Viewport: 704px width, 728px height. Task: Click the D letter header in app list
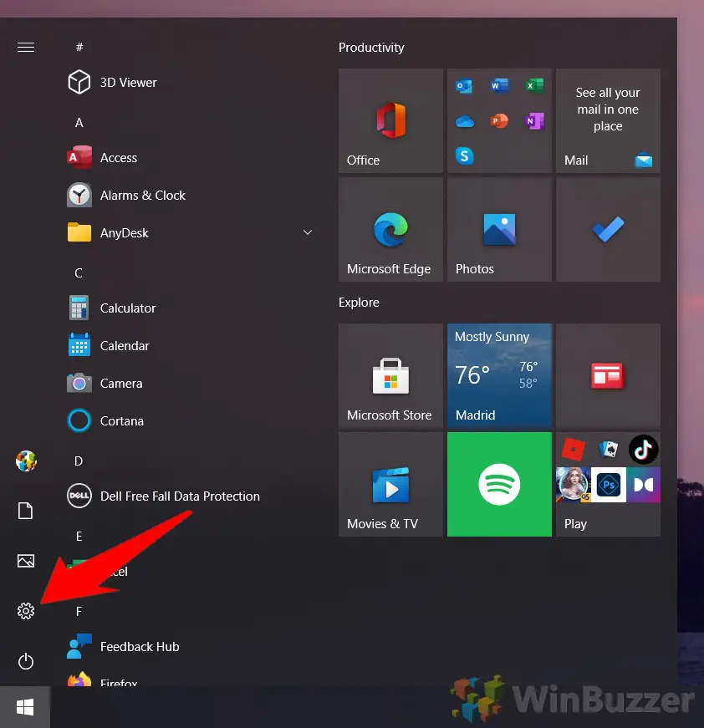pos(79,461)
